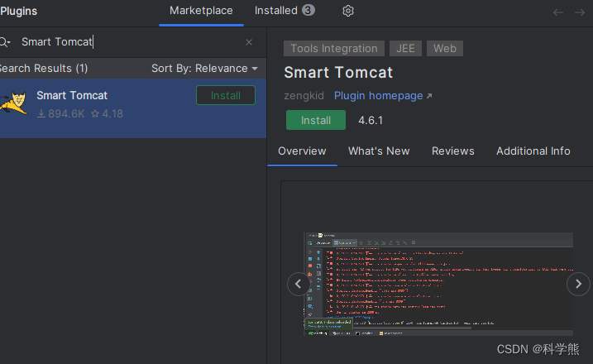Click the Smart Tomcat cat logo icon

[x=14, y=103]
